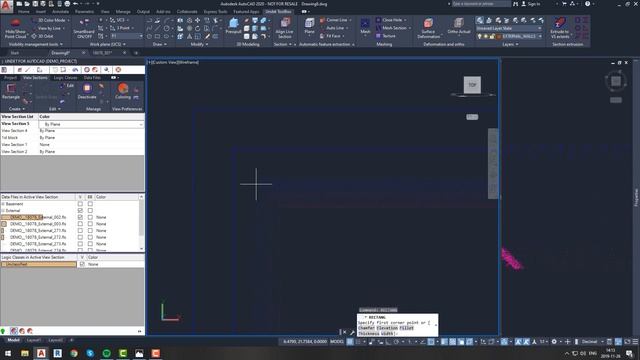Image resolution: width=640 pixels, height=360 pixels.
Task: Check V checkbox for External_273 file
Action: click(80, 244)
